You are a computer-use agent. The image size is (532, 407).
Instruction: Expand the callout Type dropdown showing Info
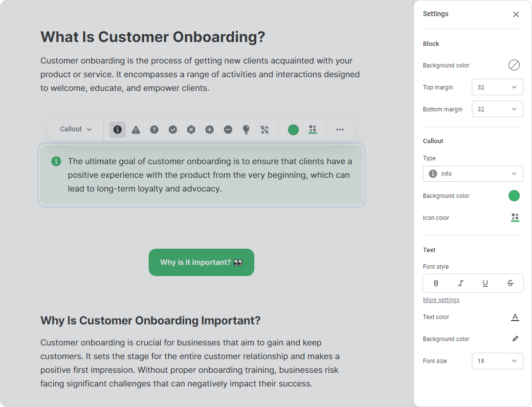(x=472, y=174)
